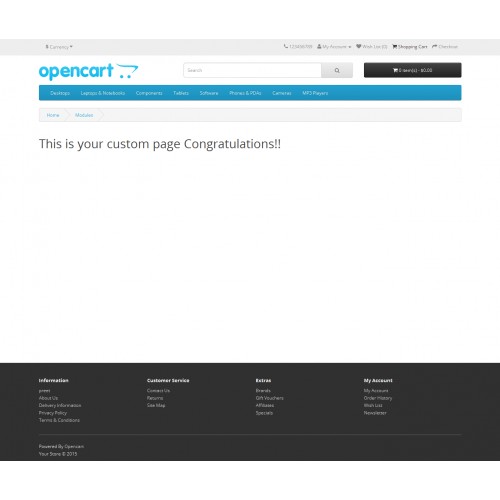Click the Modules breadcrumb link
The width and height of the screenshot is (500, 500).
(84, 115)
